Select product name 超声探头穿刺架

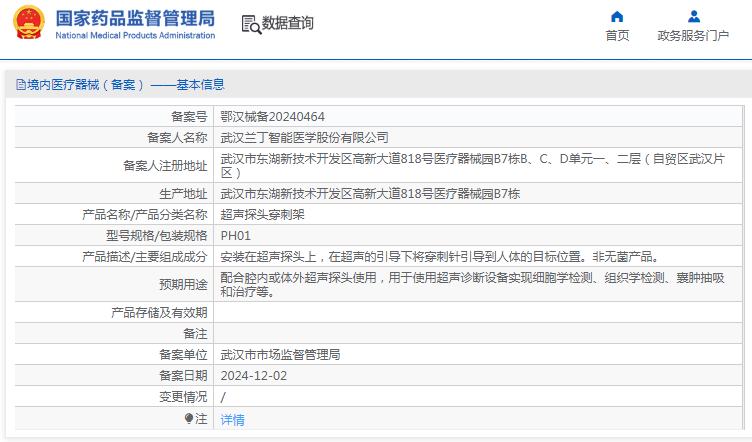tap(262, 215)
